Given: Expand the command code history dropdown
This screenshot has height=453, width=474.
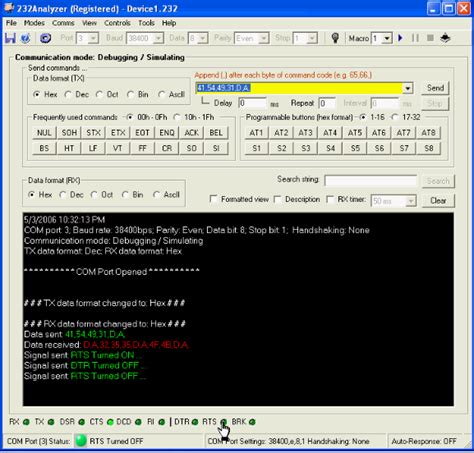Looking at the screenshot, I should point(408,88).
